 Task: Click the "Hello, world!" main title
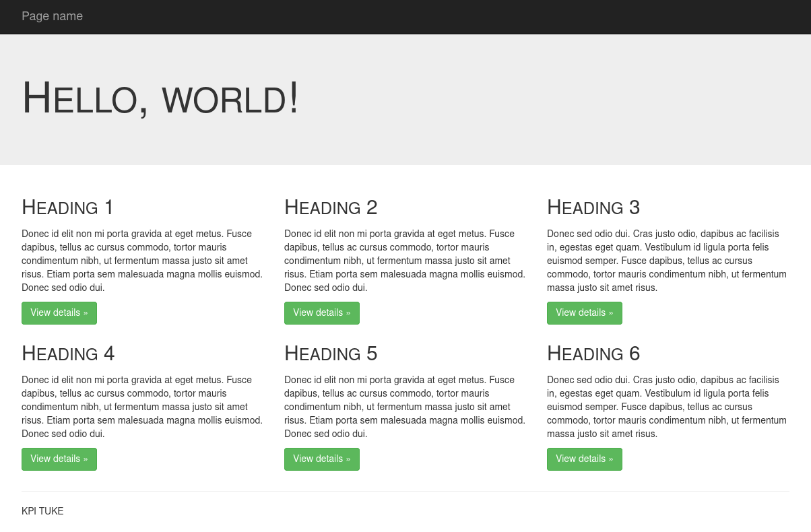point(160,98)
